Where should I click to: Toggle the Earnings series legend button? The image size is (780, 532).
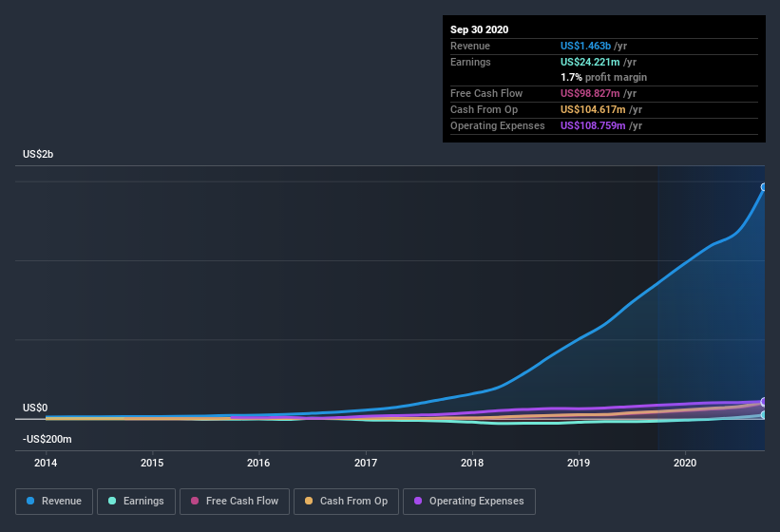[x=136, y=502]
